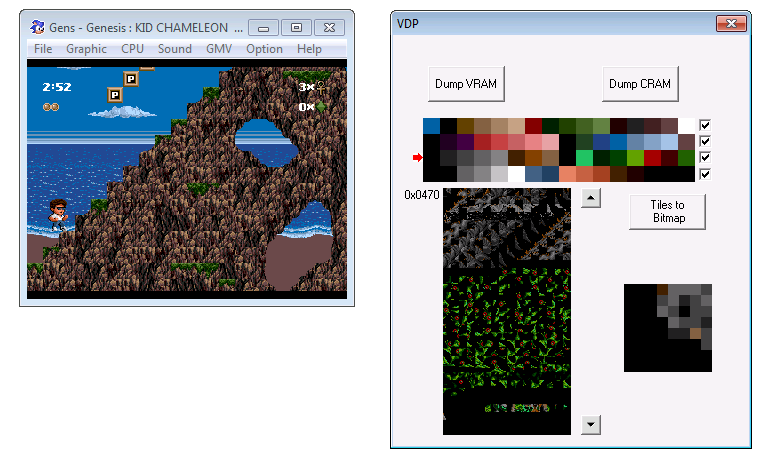Click the down arrow below the tile viewer
Image resolution: width=772 pixels, height=459 pixels.
click(x=591, y=425)
